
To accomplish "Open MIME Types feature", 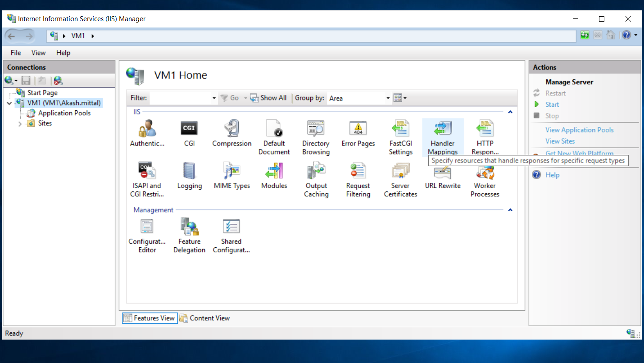I will (x=232, y=176).
